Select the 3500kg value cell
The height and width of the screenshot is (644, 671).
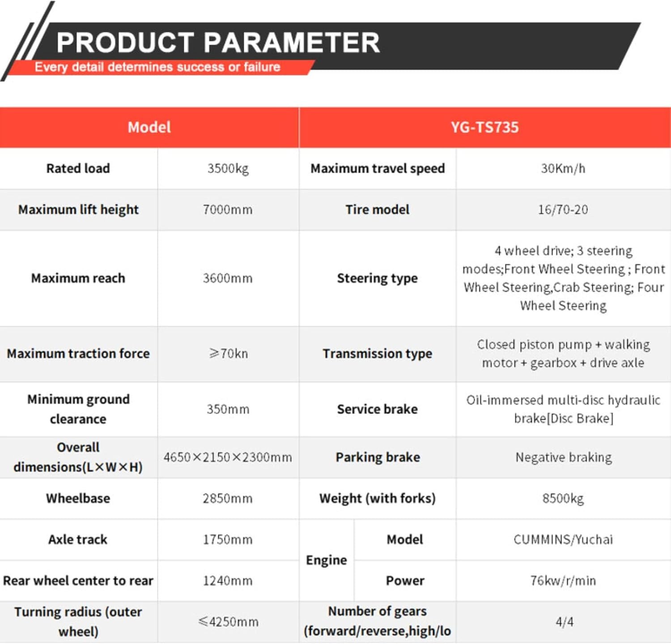tap(228, 169)
